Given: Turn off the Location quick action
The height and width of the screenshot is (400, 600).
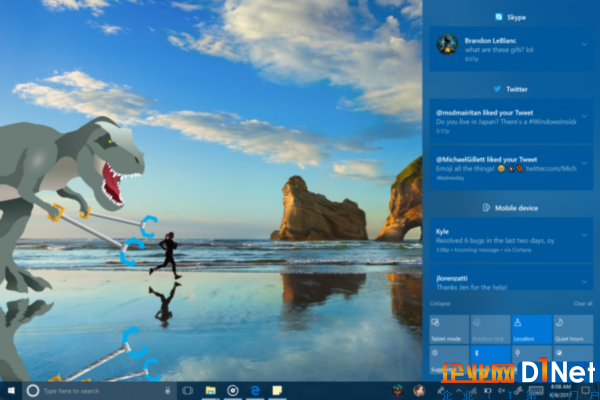Looking at the screenshot, I should (x=532, y=329).
